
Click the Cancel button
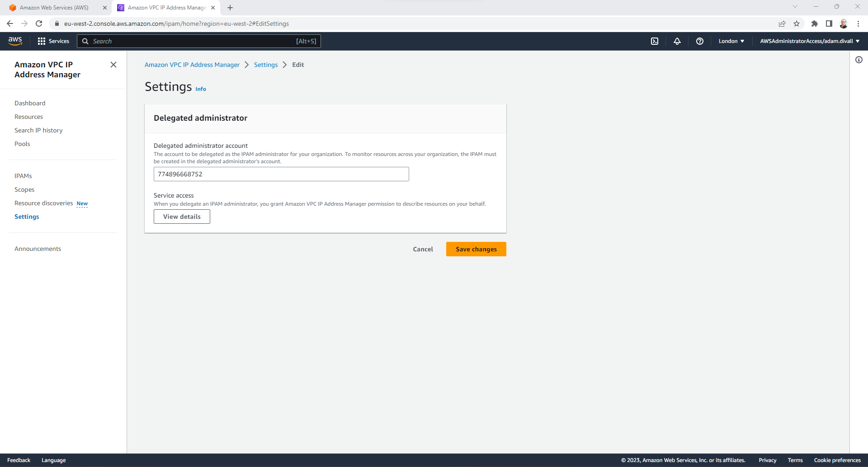[423, 249]
